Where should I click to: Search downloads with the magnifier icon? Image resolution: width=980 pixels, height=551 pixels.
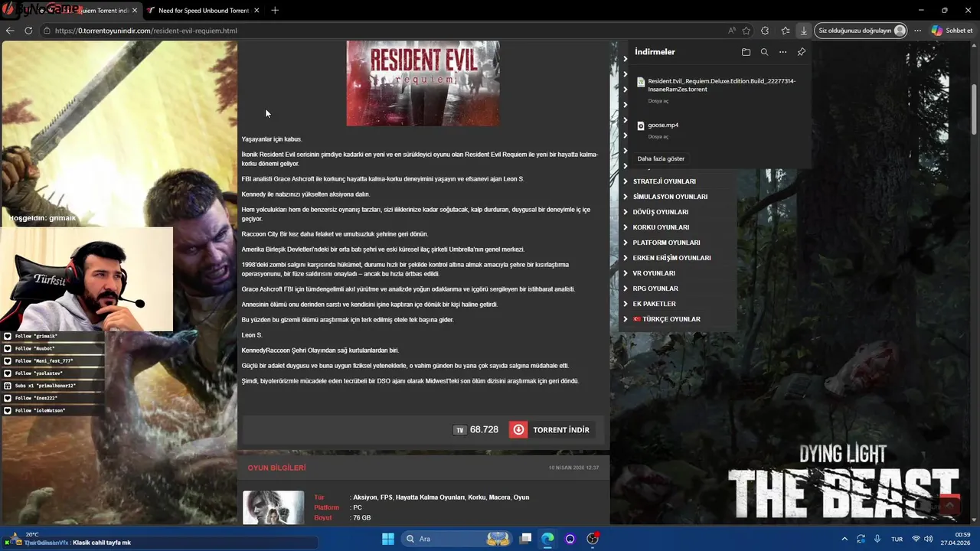pos(764,52)
